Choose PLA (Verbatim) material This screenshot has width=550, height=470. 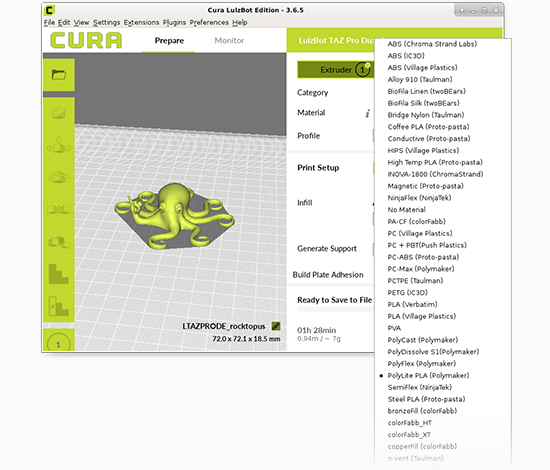point(443,304)
